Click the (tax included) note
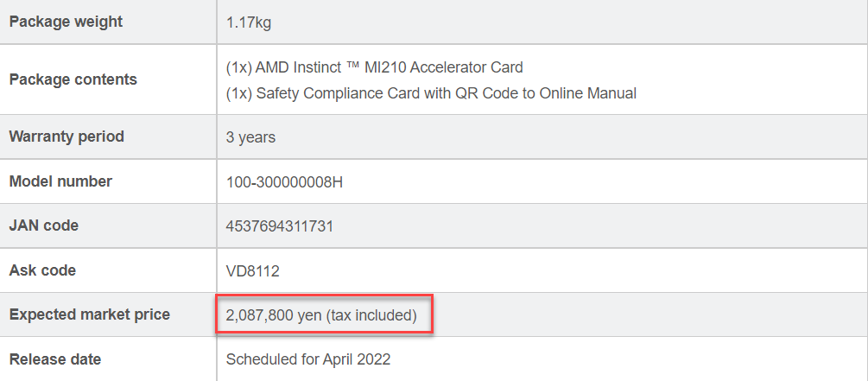This screenshot has width=868, height=381. [371, 315]
